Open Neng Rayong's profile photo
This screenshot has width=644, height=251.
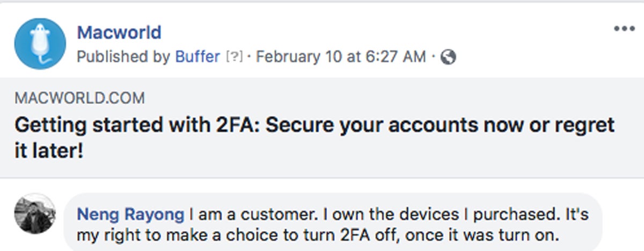tap(35, 214)
